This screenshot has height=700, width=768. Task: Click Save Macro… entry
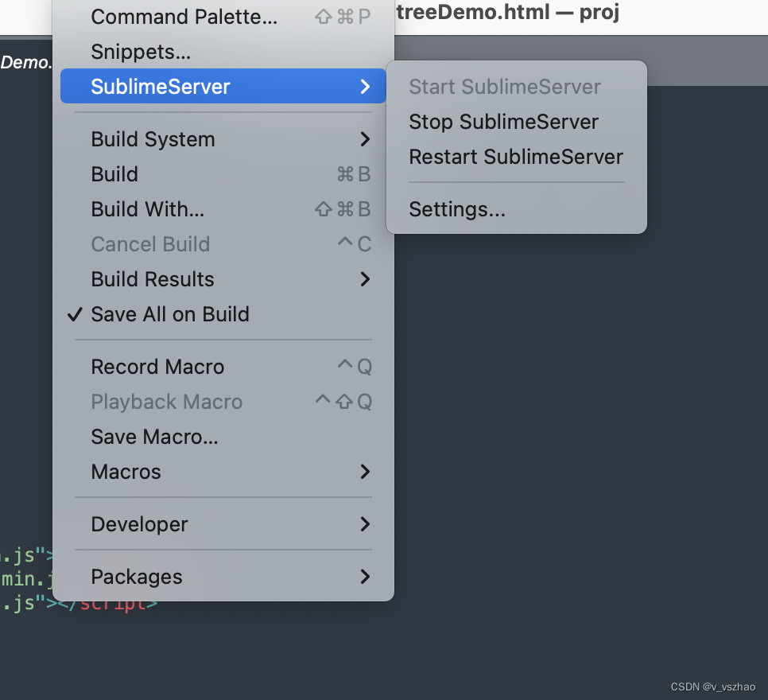[154, 437]
